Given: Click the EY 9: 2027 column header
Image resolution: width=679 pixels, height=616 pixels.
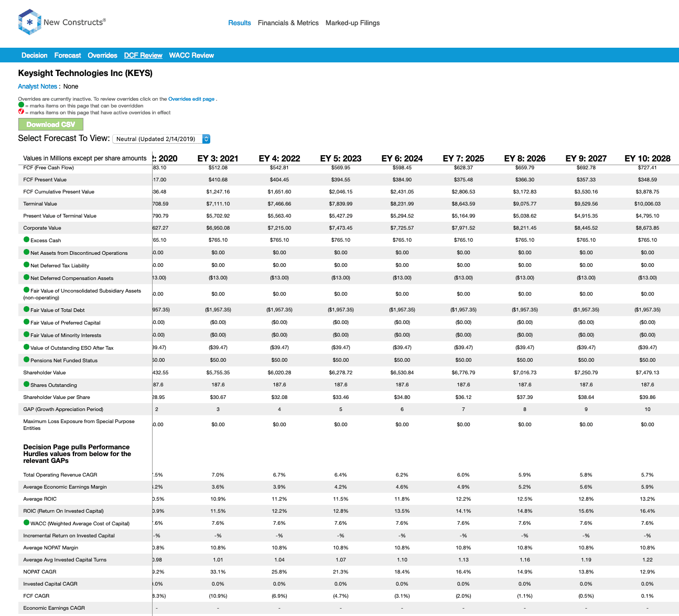Looking at the screenshot, I should [586, 158].
